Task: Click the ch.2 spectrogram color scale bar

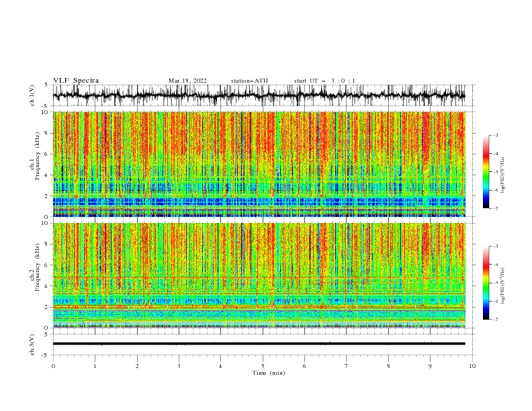Action: tap(486, 283)
